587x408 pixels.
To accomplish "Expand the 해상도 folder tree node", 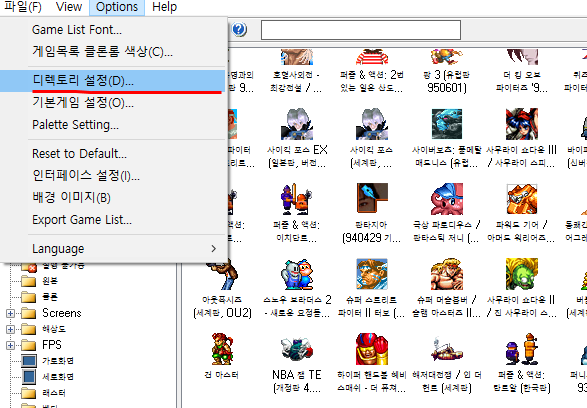I will [10, 329].
